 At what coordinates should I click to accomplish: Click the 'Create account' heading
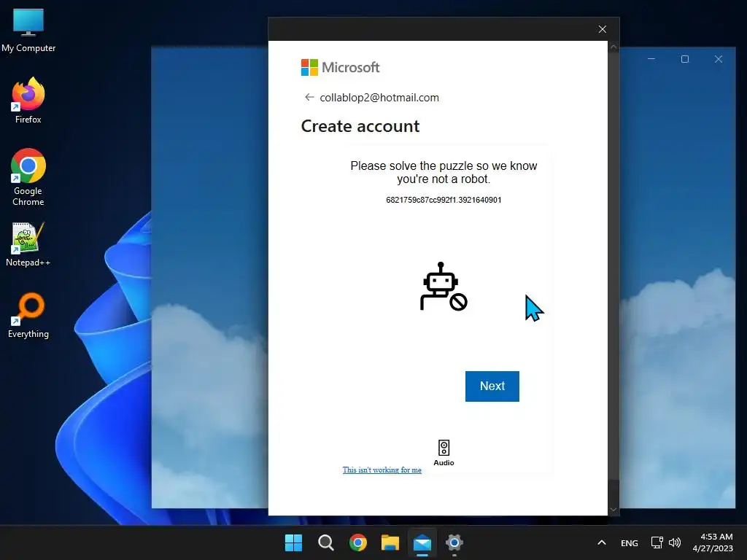pyautogui.click(x=360, y=126)
